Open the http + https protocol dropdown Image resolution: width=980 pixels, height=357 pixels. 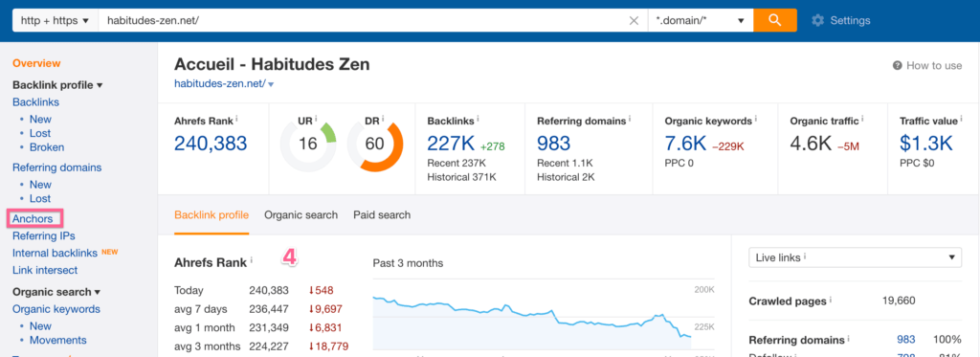click(x=55, y=21)
